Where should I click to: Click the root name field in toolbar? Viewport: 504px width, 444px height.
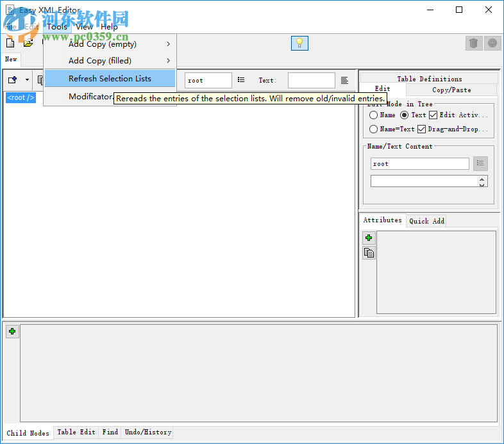208,80
